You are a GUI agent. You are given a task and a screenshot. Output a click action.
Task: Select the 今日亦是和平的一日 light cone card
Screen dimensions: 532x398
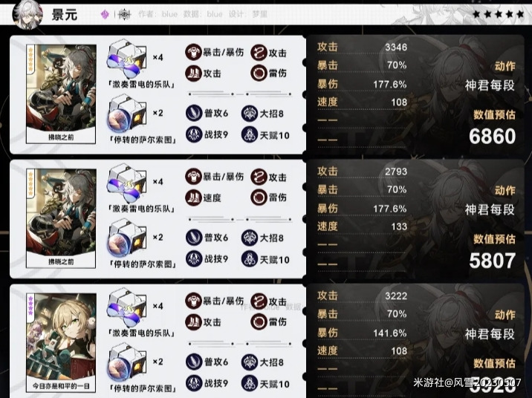click(61, 343)
